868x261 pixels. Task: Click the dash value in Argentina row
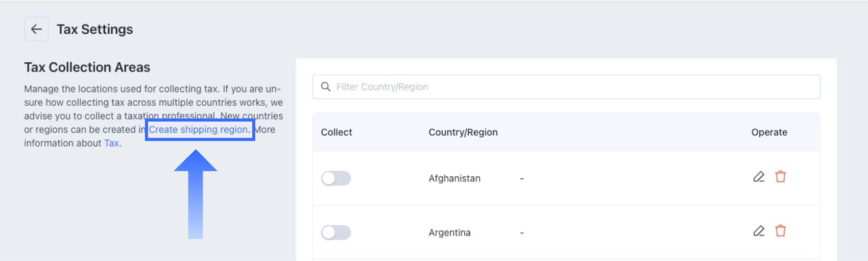pos(522,233)
